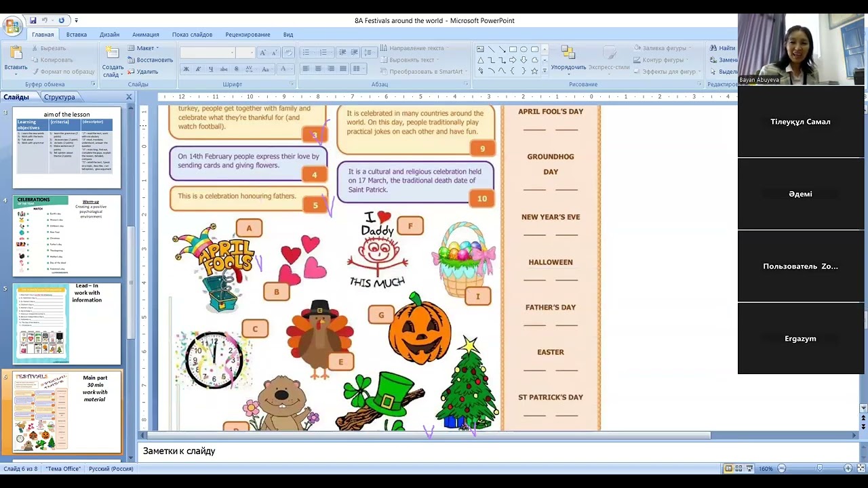
Task: Select the oval shape in the shapes gallery
Action: point(524,49)
